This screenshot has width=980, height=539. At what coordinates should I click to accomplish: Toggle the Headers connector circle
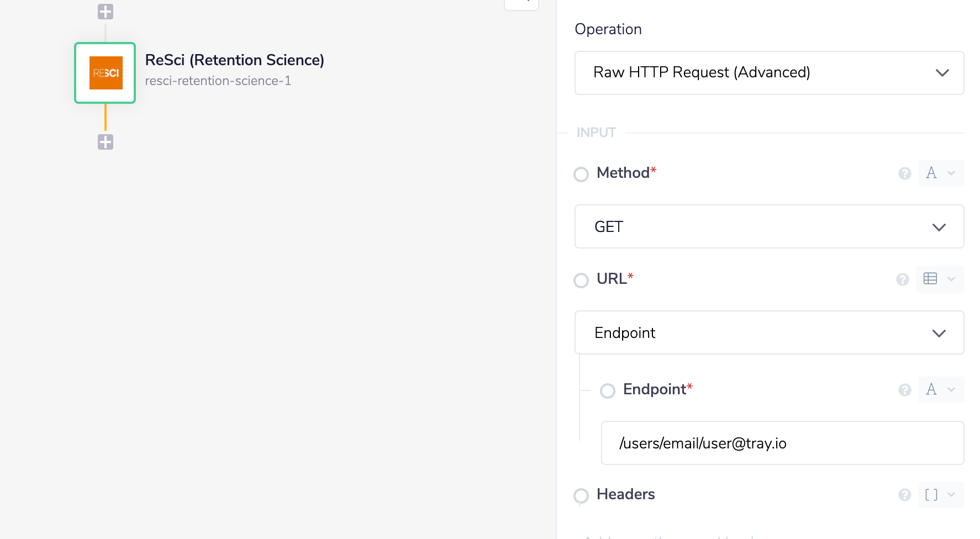(581, 496)
